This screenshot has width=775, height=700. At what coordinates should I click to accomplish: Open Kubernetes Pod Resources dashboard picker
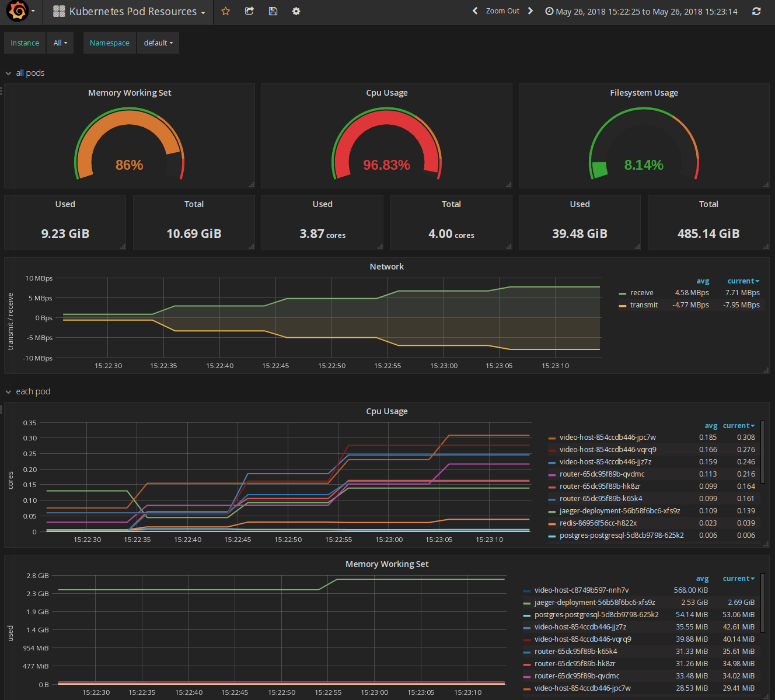[129, 12]
